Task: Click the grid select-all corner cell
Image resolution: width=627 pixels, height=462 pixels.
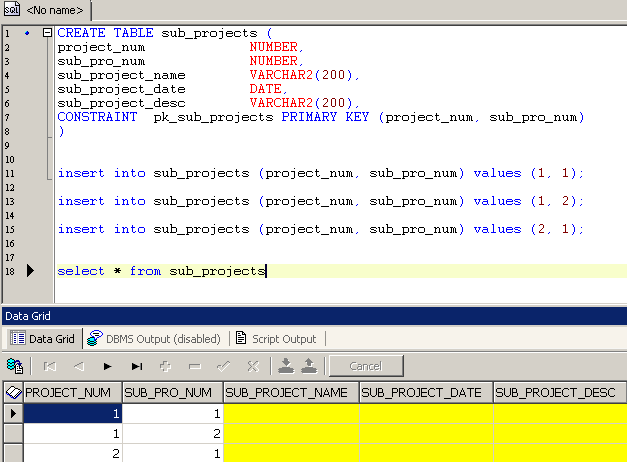Action: point(12,393)
